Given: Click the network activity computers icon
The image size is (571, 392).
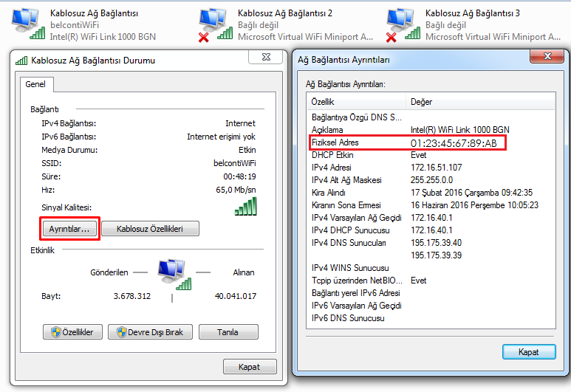Looking at the screenshot, I should coord(171,272).
